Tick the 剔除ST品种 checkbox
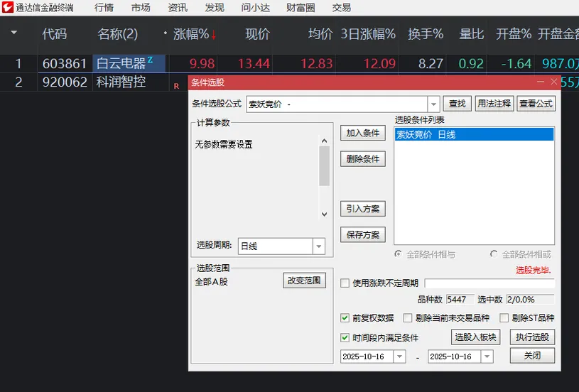This screenshot has width=579, height=392. pyautogui.click(x=504, y=318)
